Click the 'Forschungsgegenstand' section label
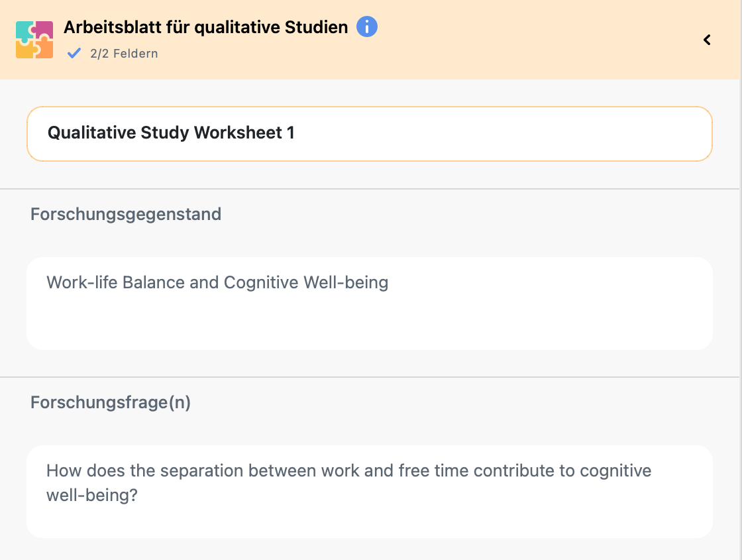 [126, 214]
